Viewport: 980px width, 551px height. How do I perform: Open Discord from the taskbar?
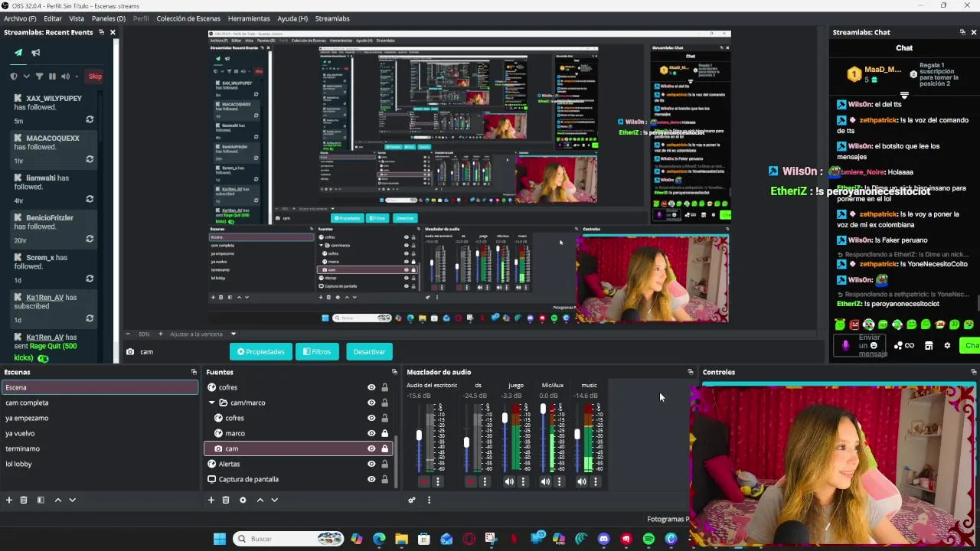click(604, 539)
